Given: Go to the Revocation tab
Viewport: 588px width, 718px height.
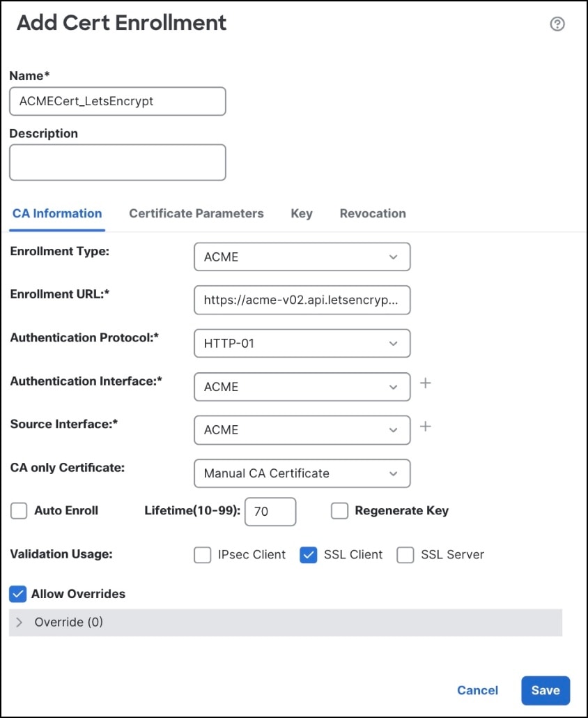Looking at the screenshot, I should [x=373, y=214].
